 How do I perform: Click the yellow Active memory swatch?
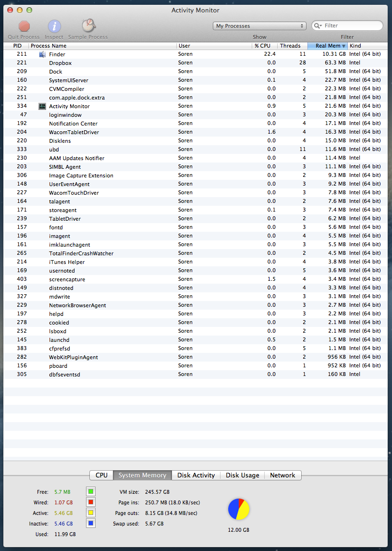coord(91,513)
